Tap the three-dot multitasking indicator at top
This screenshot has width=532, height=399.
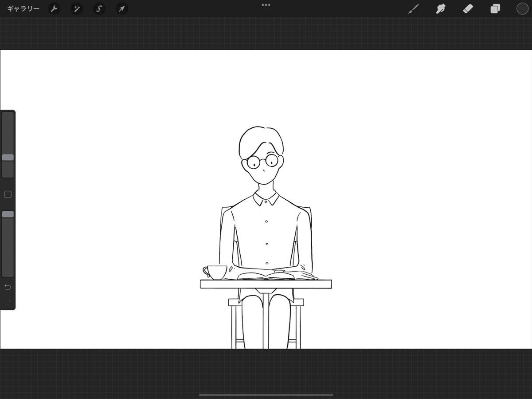[266, 5]
